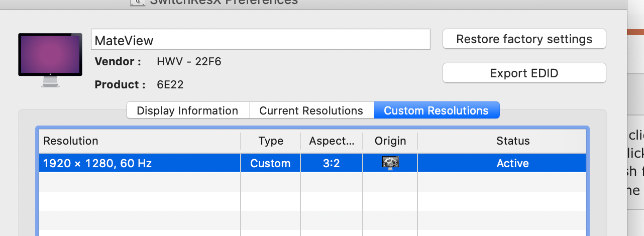Click the Vendor value HWV - 22F6
The width and height of the screenshot is (644, 236).
pos(189,62)
